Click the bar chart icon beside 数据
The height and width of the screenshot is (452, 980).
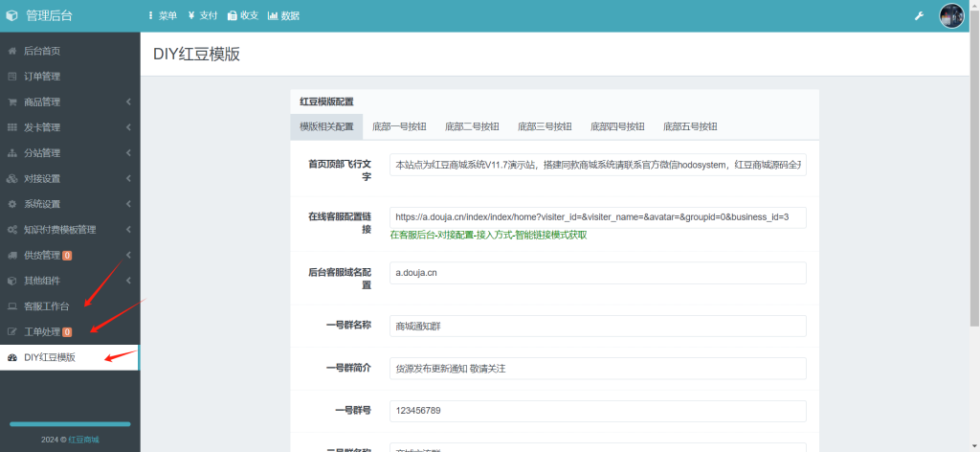coord(273,16)
